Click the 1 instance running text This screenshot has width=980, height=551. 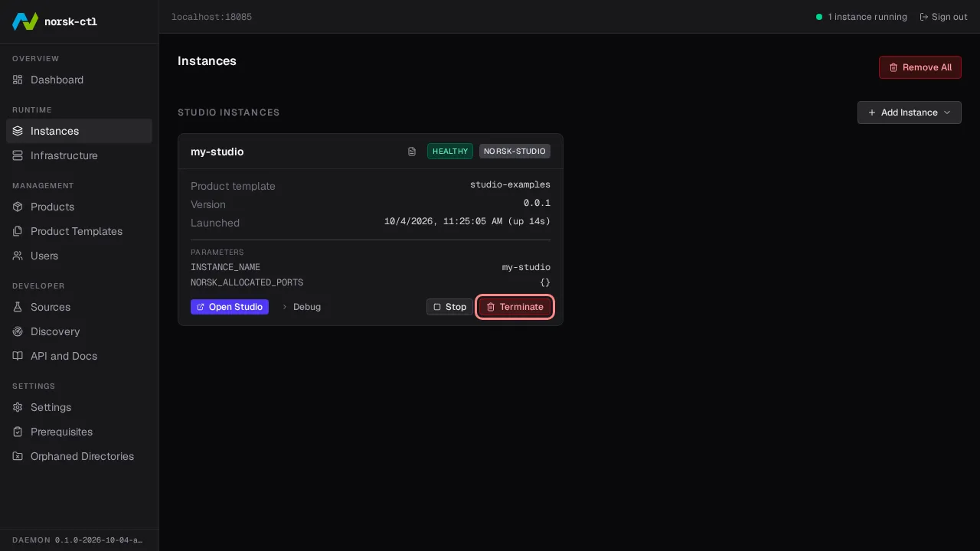[x=867, y=17]
